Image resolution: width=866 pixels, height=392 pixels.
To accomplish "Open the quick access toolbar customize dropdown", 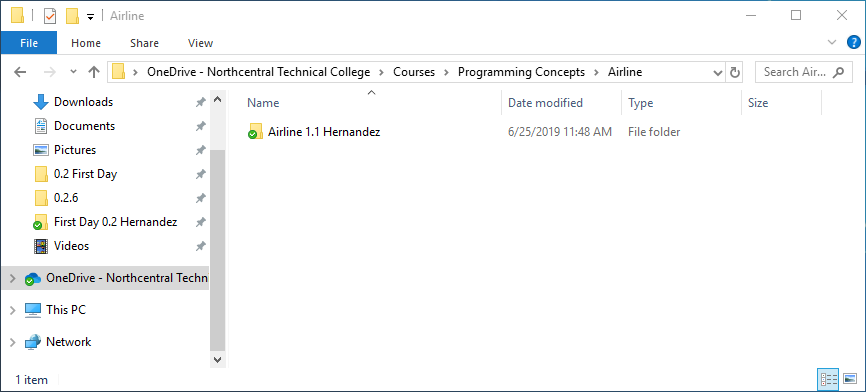I will (91, 17).
